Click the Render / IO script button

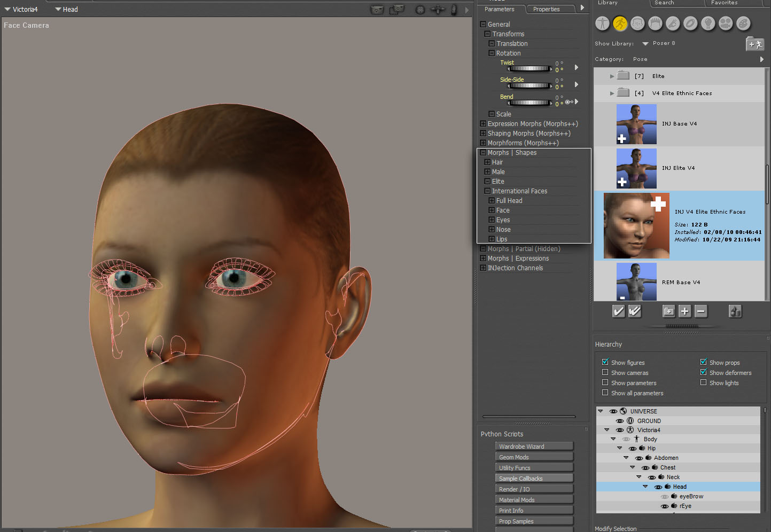point(534,489)
